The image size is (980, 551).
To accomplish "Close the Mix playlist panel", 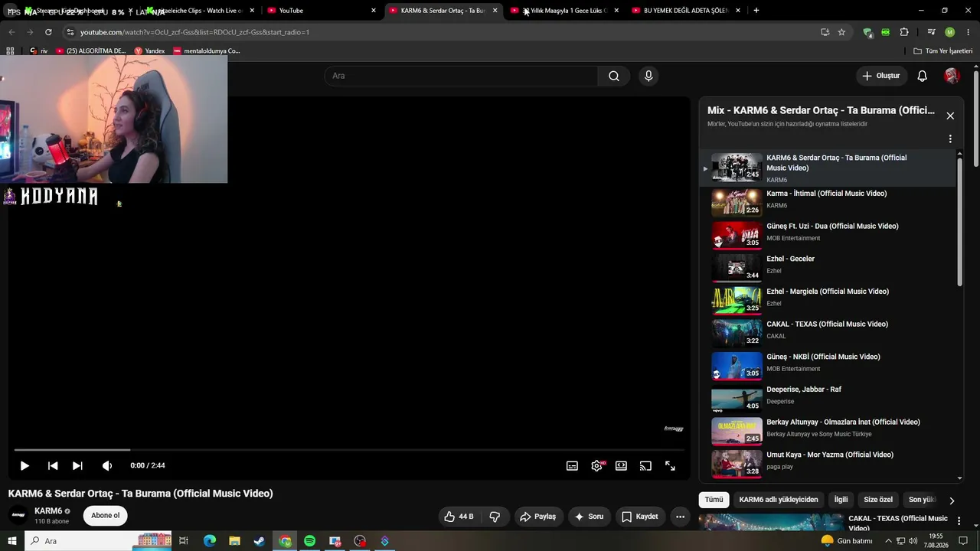I will click(x=950, y=116).
